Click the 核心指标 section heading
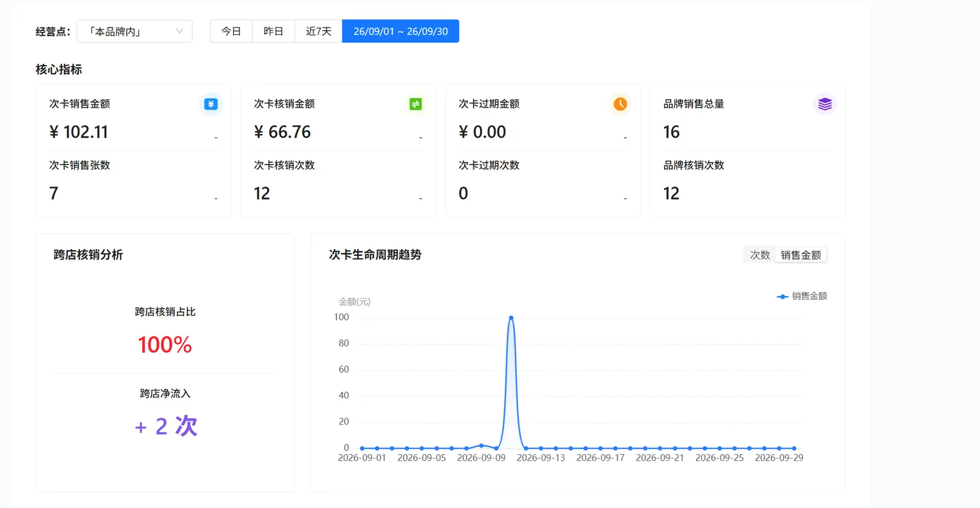Viewport: 980px width, 508px height. pyautogui.click(x=59, y=69)
